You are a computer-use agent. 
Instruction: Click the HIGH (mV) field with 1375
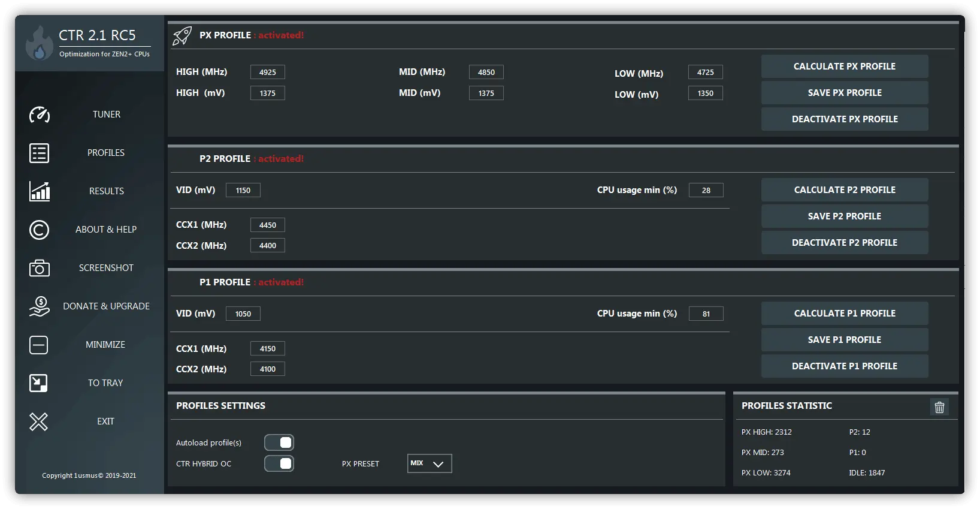pyautogui.click(x=268, y=93)
